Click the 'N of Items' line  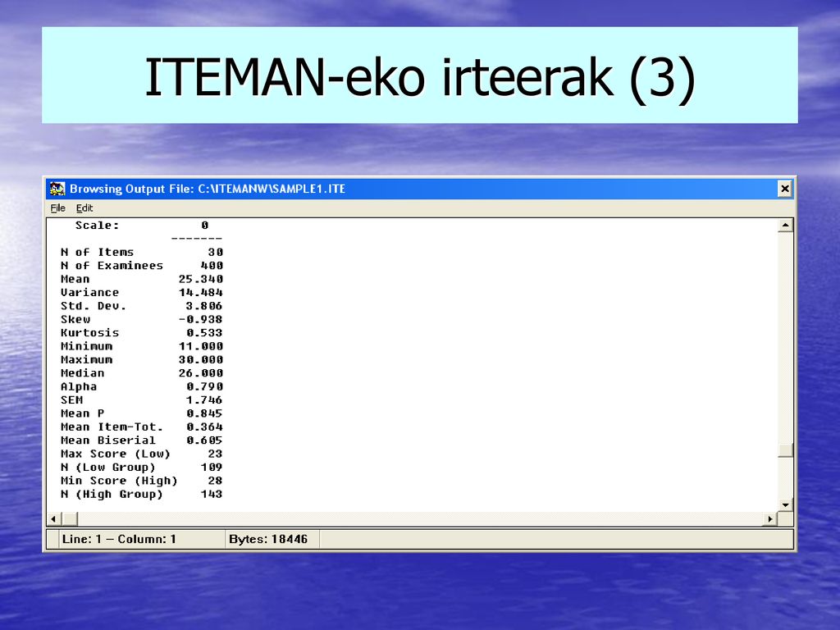142,253
